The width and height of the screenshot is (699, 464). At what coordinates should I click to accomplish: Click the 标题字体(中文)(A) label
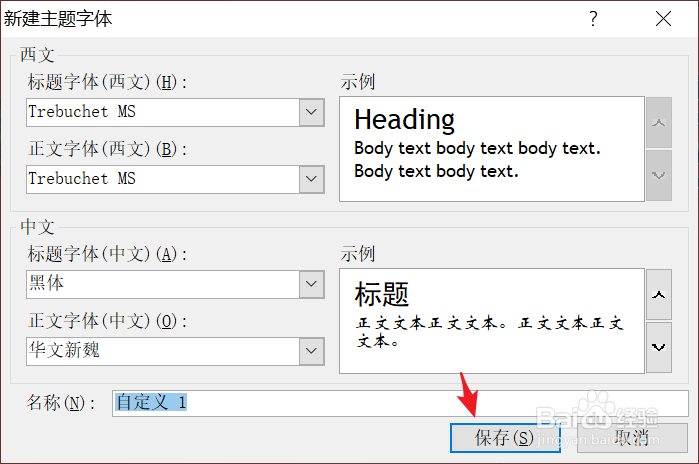coord(107,254)
